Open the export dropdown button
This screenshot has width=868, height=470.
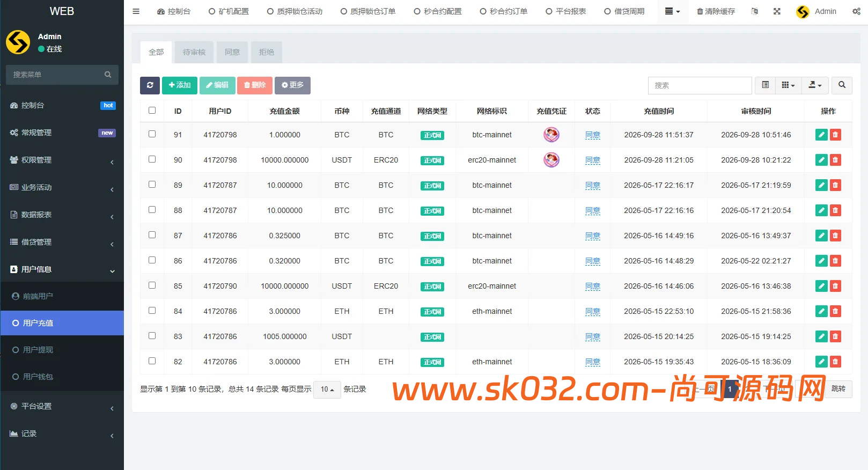tap(815, 85)
